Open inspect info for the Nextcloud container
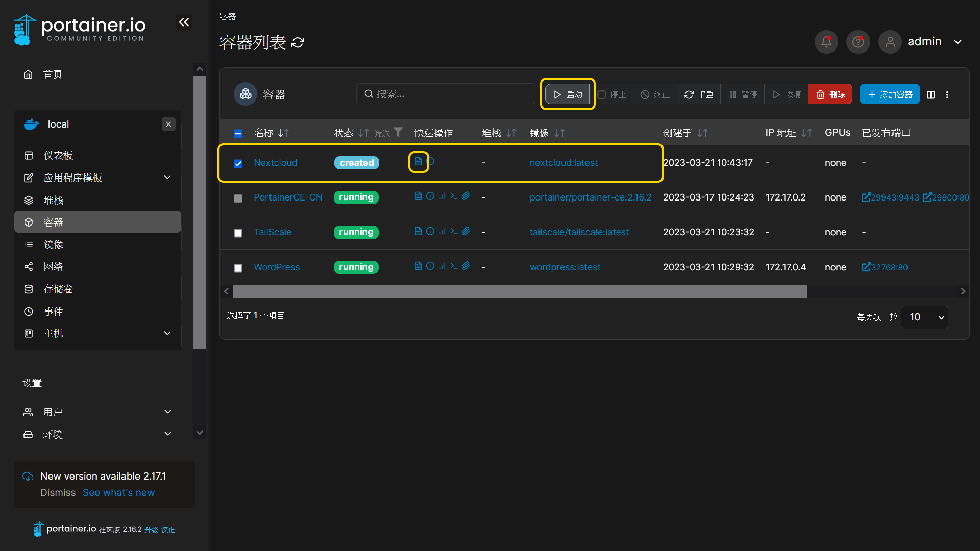Viewport: 980px width, 551px height. click(431, 161)
